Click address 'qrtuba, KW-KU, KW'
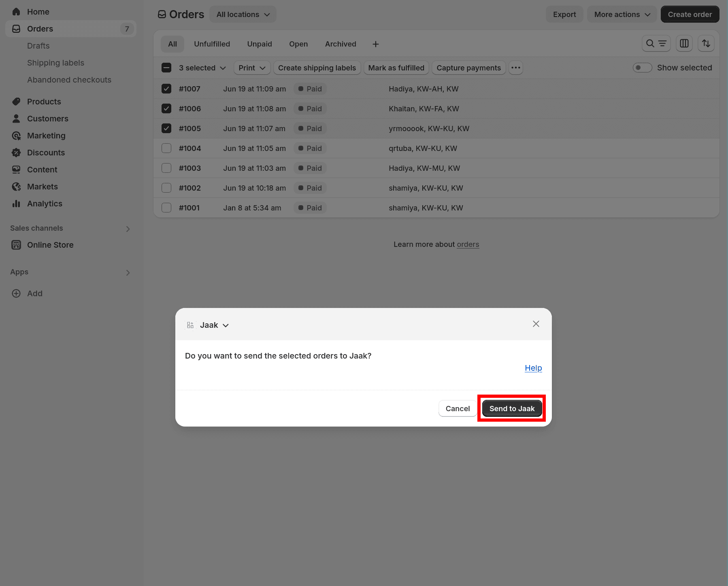This screenshot has height=586, width=728. (423, 148)
